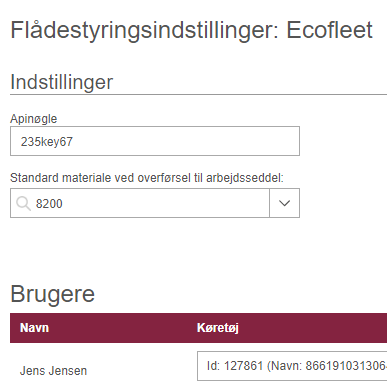This screenshot has width=387, height=392.
Task: Click the magnifier icon in material field
Action: point(23,203)
